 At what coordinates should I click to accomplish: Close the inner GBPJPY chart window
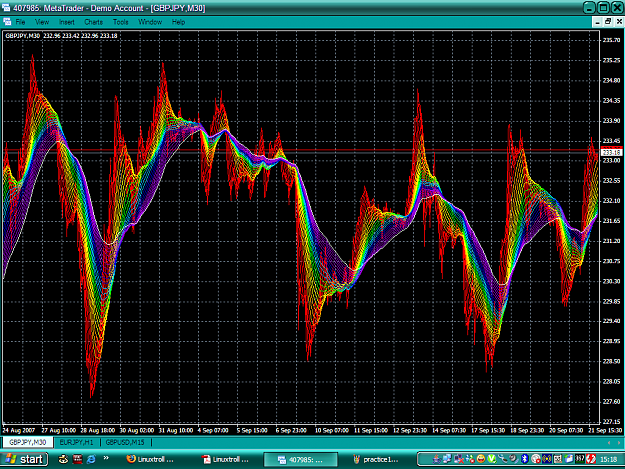pyautogui.click(x=619, y=22)
